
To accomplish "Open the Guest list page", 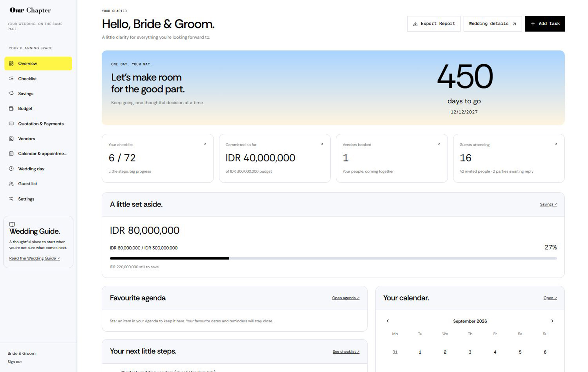I will coord(38,184).
